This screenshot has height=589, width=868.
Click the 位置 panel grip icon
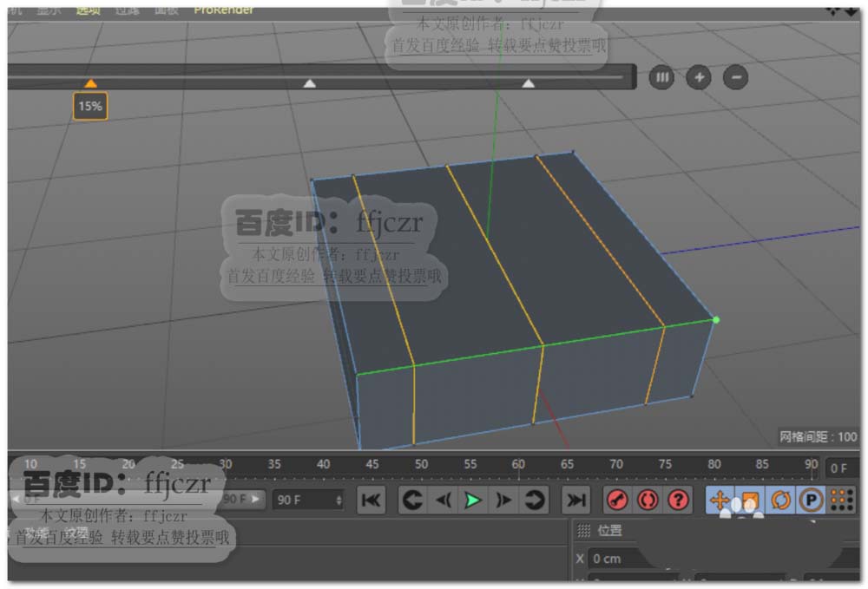583,530
